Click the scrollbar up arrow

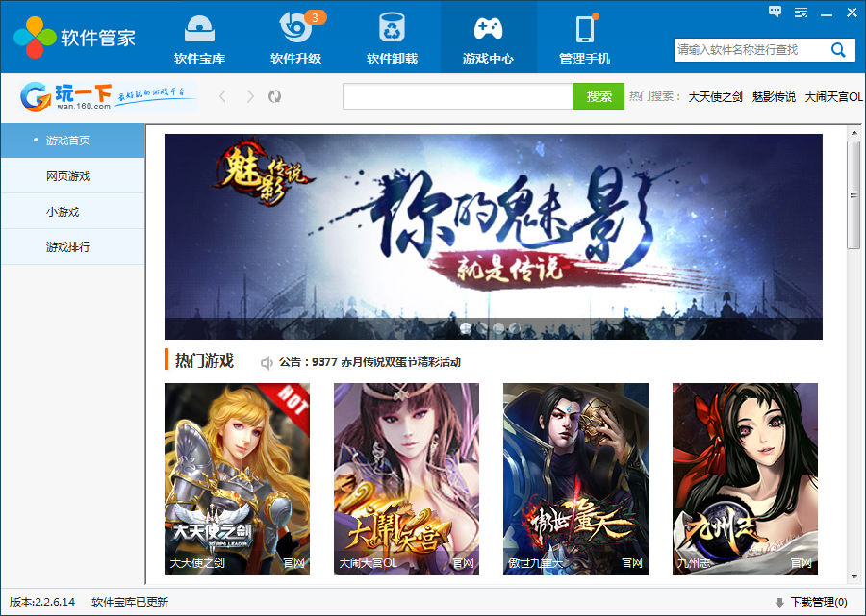[x=853, y=133]
